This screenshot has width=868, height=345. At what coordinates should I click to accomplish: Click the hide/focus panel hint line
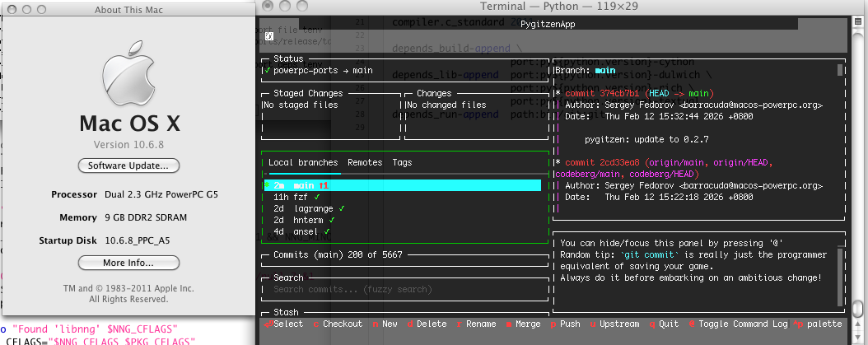point(671,243)
